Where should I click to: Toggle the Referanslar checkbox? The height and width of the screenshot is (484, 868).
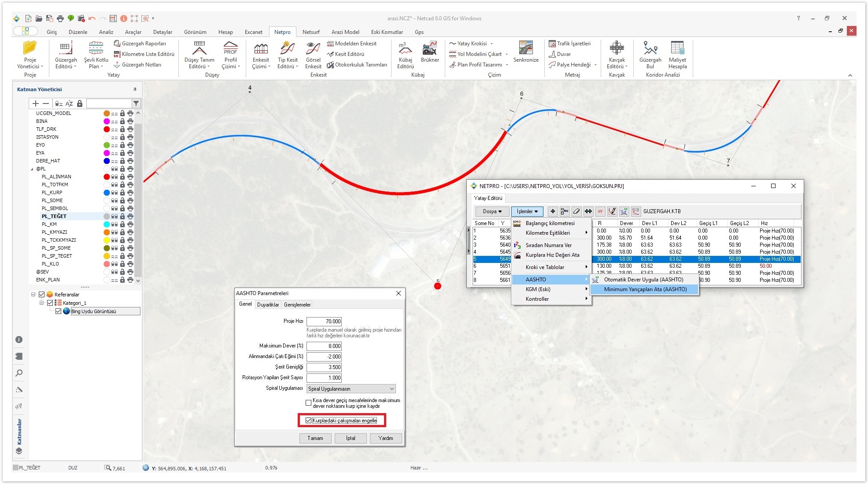[x=42, y=295]
